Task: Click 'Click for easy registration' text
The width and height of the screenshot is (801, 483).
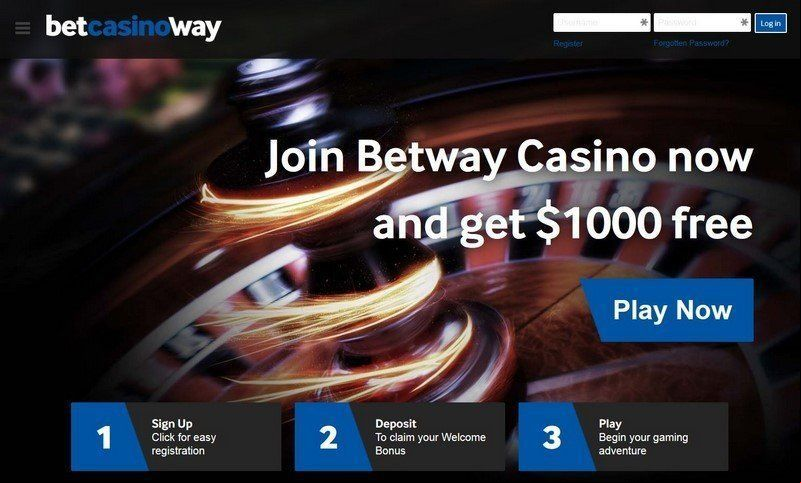Action: (x=184, y=444)
